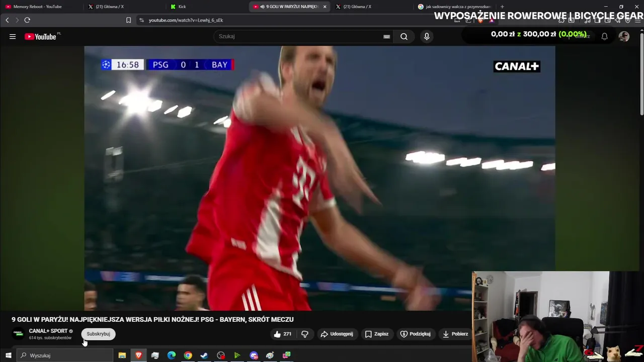This screenshot has width=644, height=362.
Task: Open Discord from the taskbar
Action: [254, 355]
